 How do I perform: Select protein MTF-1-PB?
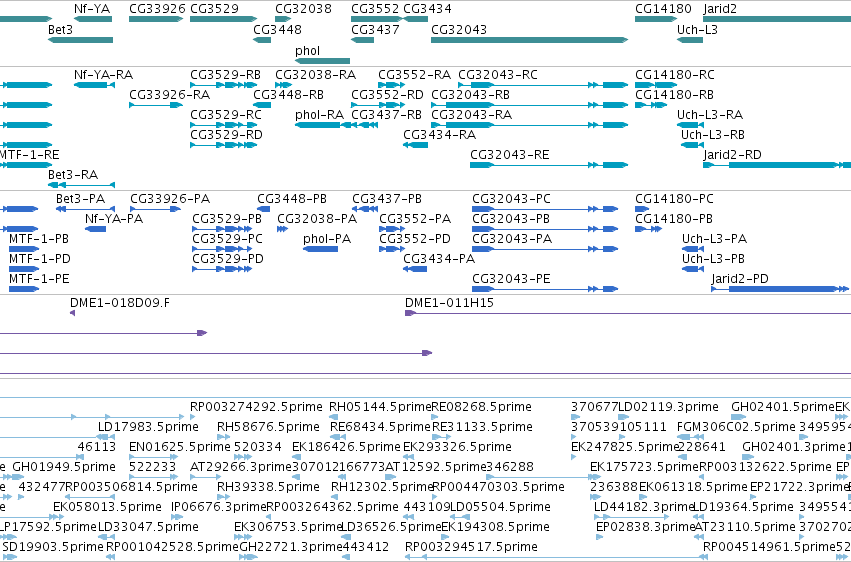pyautogui.click(x=39, y=239)
